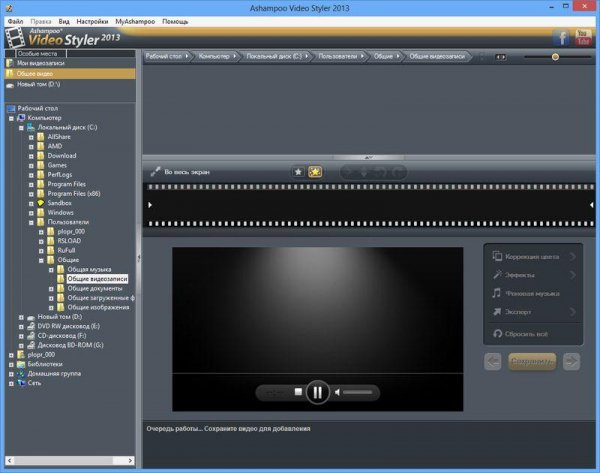The height and width of the screenshot is (473, 600).
Task: Open the Настройки menu
Action: click(92, 21)
